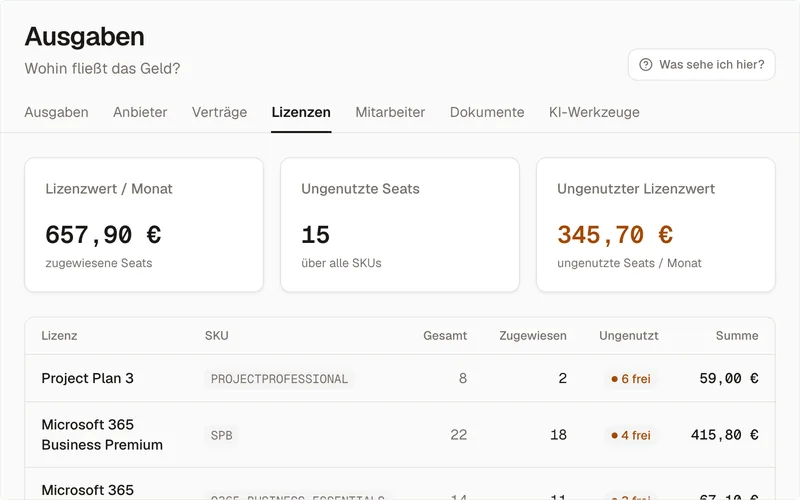The width and height of the screenshot is (800, 500).
Task: Click the "4 frei" badge
Action: point(631,435)
